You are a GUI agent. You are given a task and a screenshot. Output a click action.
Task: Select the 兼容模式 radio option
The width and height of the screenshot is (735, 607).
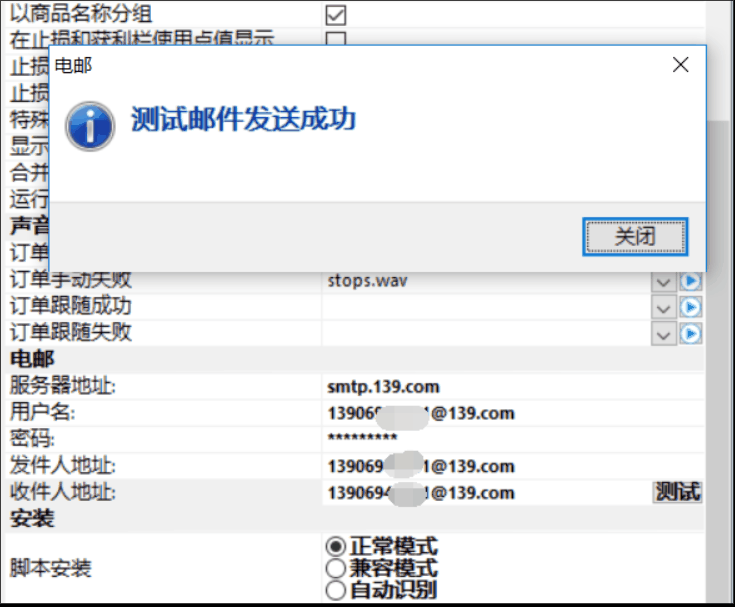point(336,568)
